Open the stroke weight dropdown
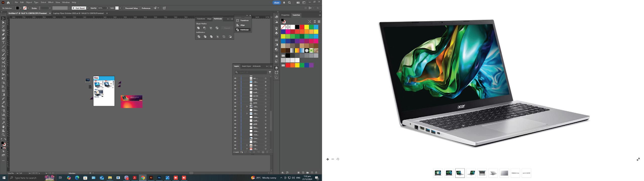Image resolution: width=644 pixels, height=181 pixels. pyautogui.click(x=50, y=8)
